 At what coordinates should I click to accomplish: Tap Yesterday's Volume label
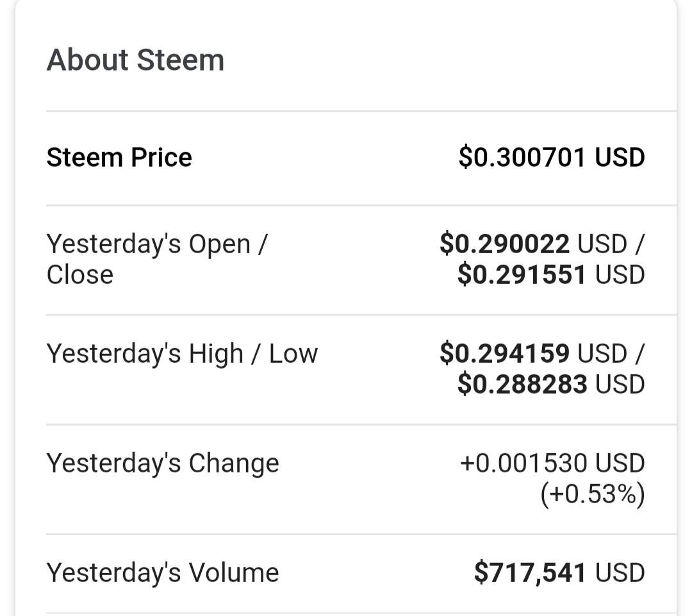[163, 572]
